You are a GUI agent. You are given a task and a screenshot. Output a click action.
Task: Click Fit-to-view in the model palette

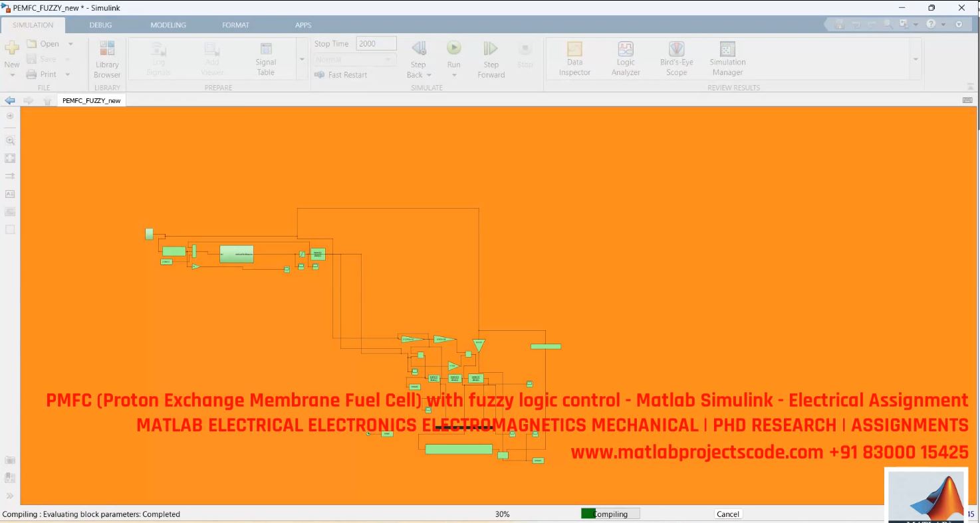point(10,158)
